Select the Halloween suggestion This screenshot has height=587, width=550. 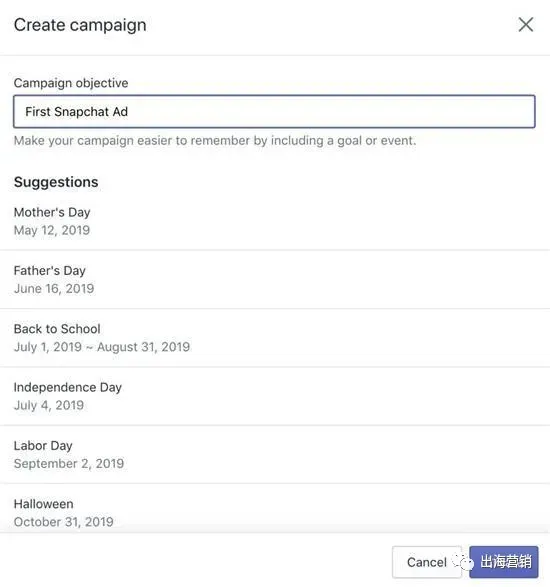tap(275, 510)
